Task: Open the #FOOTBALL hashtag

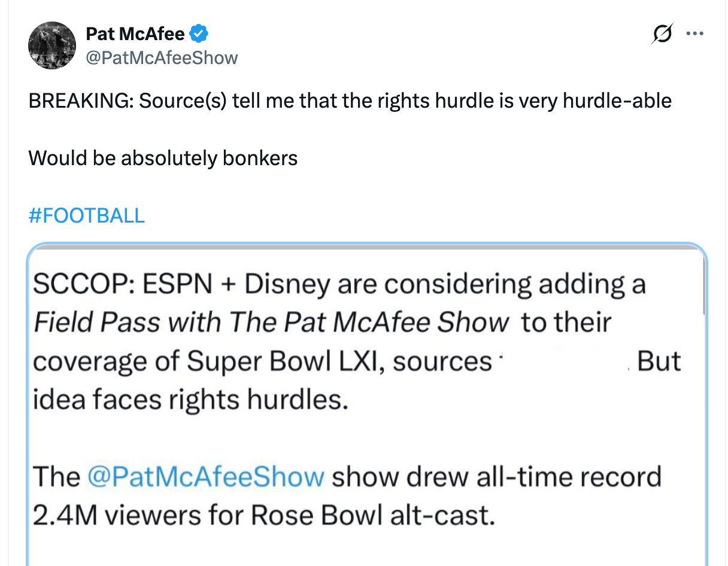Action: [x=87, y=215]
